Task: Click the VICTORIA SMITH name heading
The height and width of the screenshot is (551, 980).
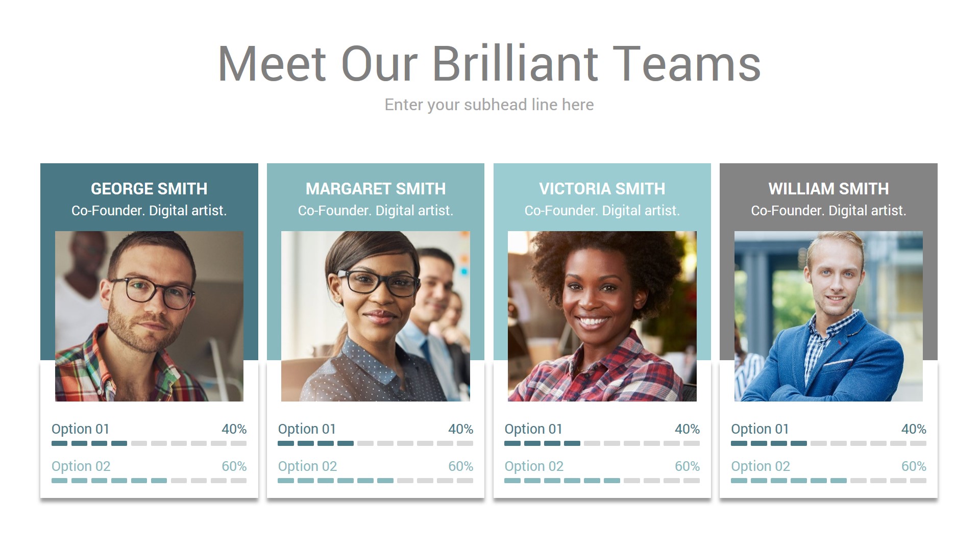Action: point(602,189)
